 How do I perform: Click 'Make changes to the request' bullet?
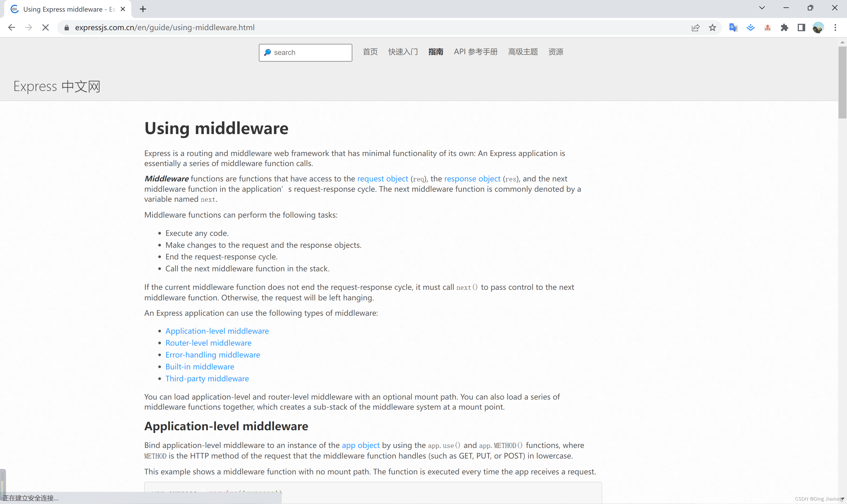(x=263, y=245)
